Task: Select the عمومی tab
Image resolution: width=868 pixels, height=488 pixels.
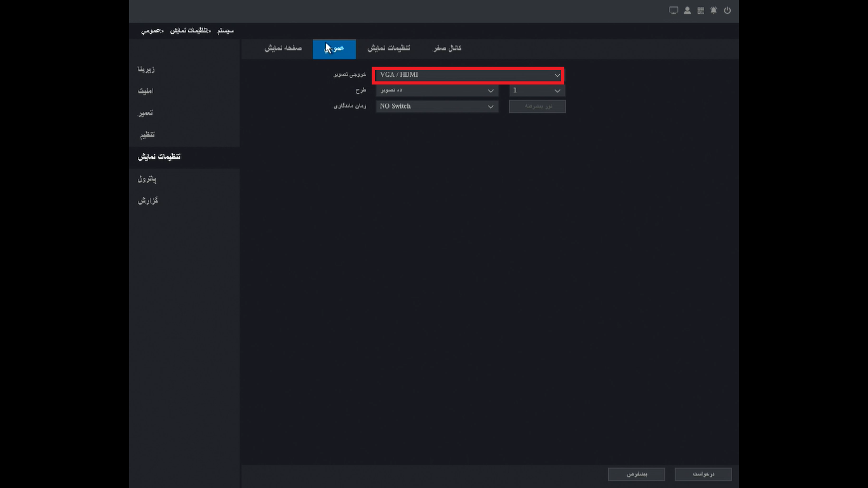Action: point(334,49)
